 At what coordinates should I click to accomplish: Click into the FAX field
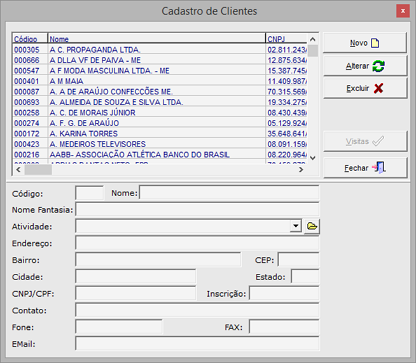pyautogui.click(x=284, y=327)
